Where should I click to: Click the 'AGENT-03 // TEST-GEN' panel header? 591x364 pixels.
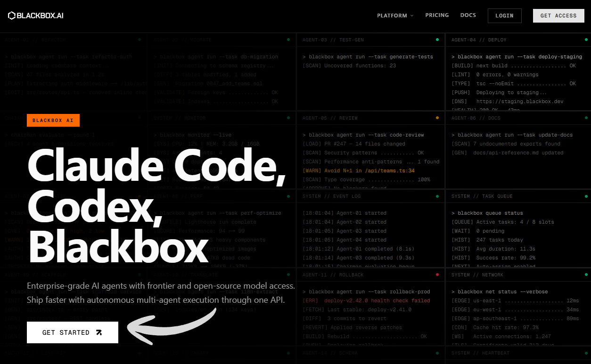tap(333, 40)
